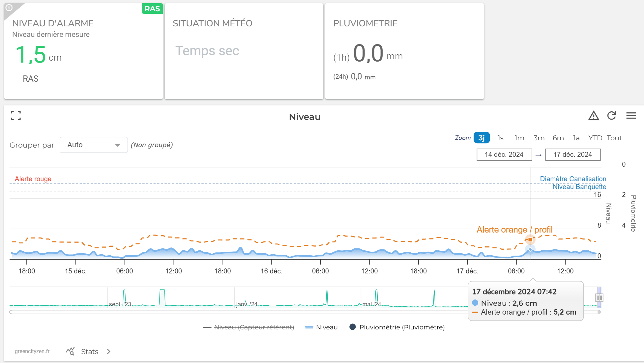The image size is (644, 363).
Task: Click the Tout zoom button
Action: click(x=614, y=138)
